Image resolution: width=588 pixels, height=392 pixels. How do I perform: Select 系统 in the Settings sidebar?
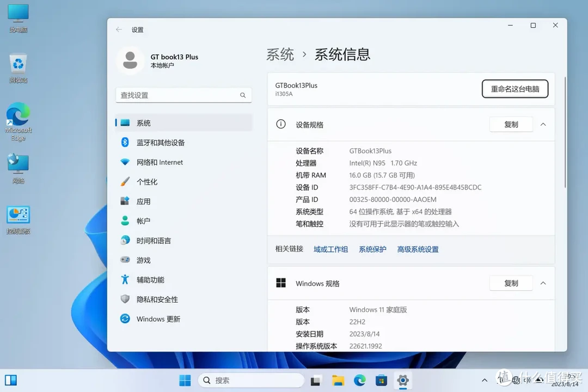(x=184, y=122)
